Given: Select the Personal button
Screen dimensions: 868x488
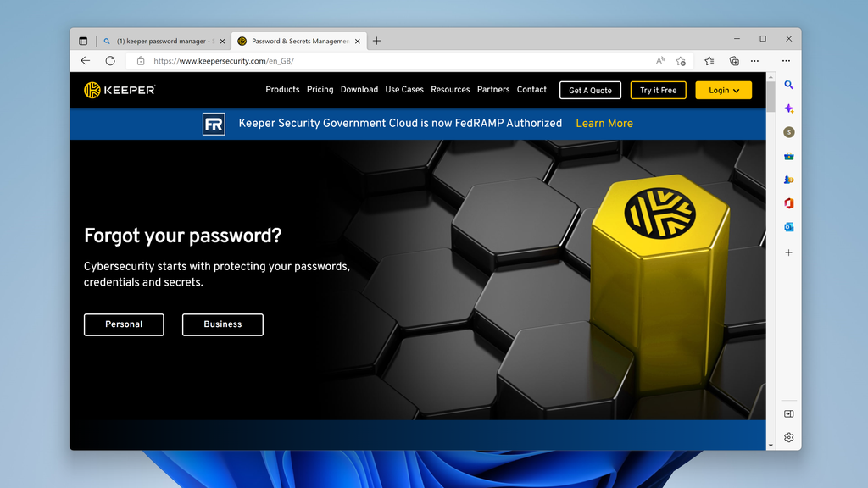Looking at the screenshot, I should pyautogui.click(x=124, y=324).
